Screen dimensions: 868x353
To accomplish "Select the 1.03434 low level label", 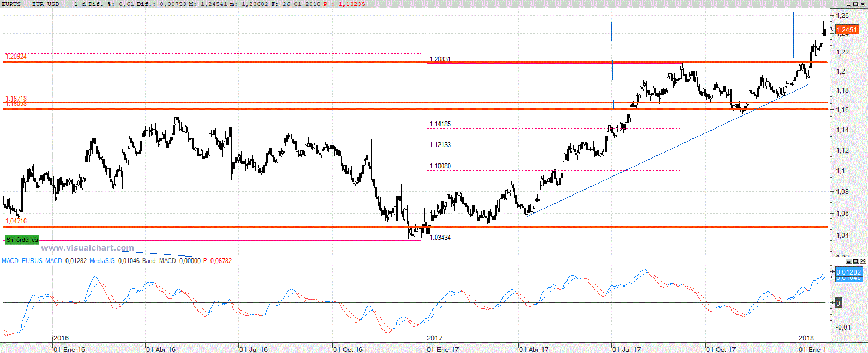I will tap(440, 238).
